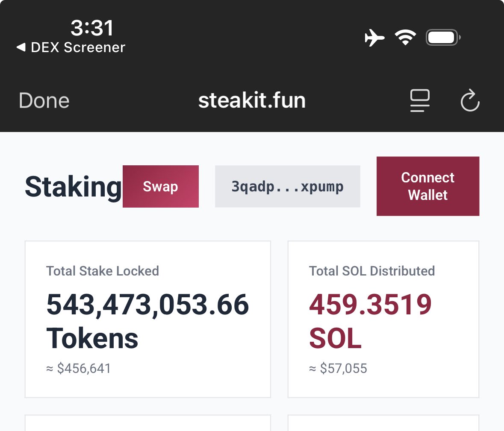Tap the reader view icon
Viewport: 504px width, 431px height.
[x=420, y=100]
